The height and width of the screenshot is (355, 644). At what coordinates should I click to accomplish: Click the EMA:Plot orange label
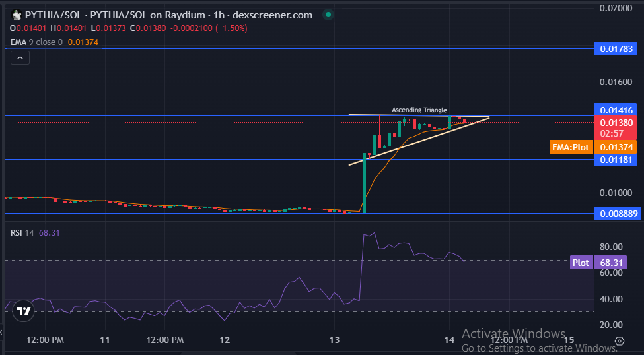coord(571,147)
